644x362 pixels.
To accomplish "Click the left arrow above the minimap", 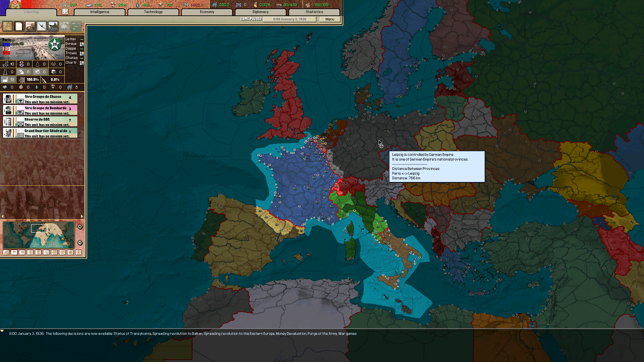I will 3,217.
